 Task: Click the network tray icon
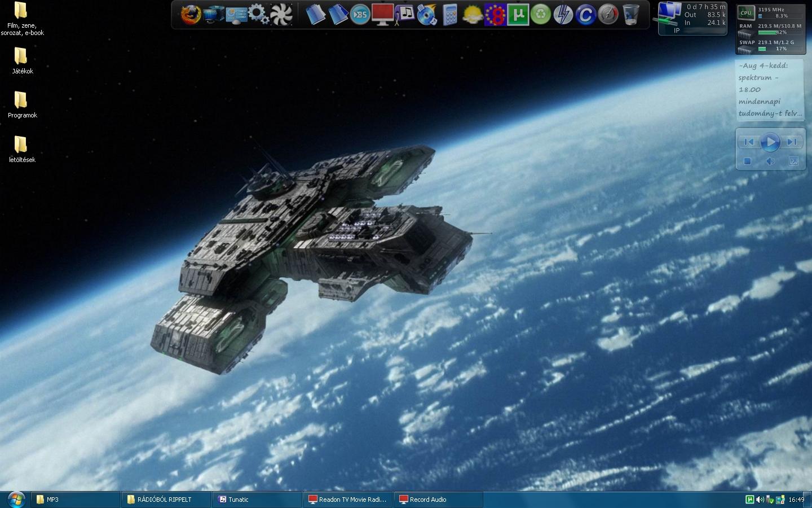(x=780, y=500)
